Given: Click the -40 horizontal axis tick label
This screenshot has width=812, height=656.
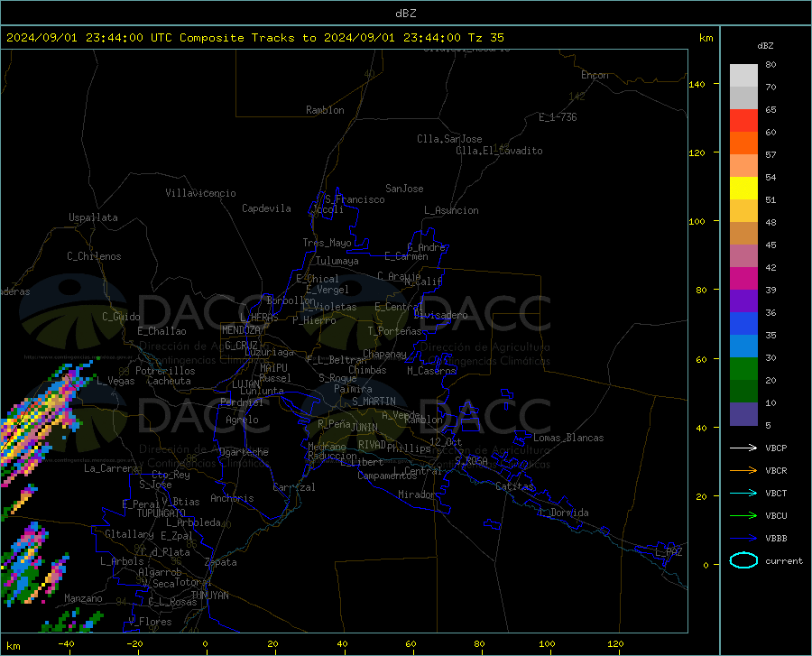Looking at the screenshot, I should [66, 643].
